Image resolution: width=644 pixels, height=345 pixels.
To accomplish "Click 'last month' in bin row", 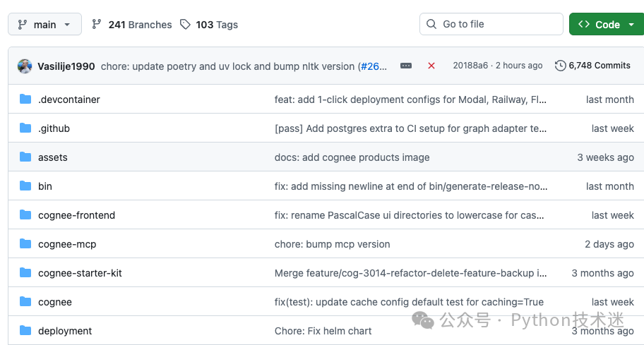I will click(x=610, y=186).
